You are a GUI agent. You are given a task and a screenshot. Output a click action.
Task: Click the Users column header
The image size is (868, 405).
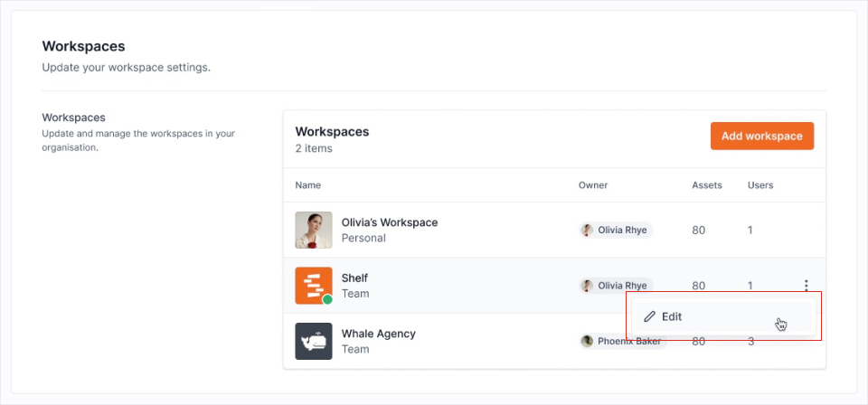pos(760,185)
